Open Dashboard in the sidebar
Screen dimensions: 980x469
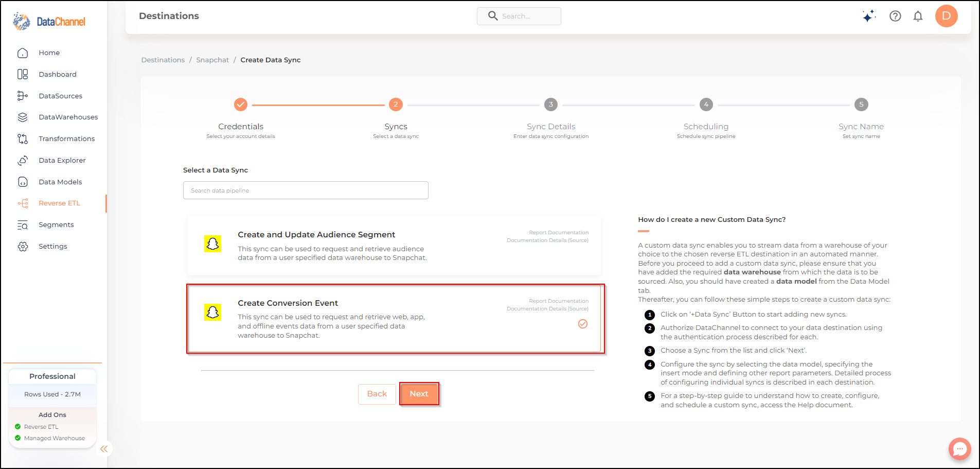click(58, 74)
